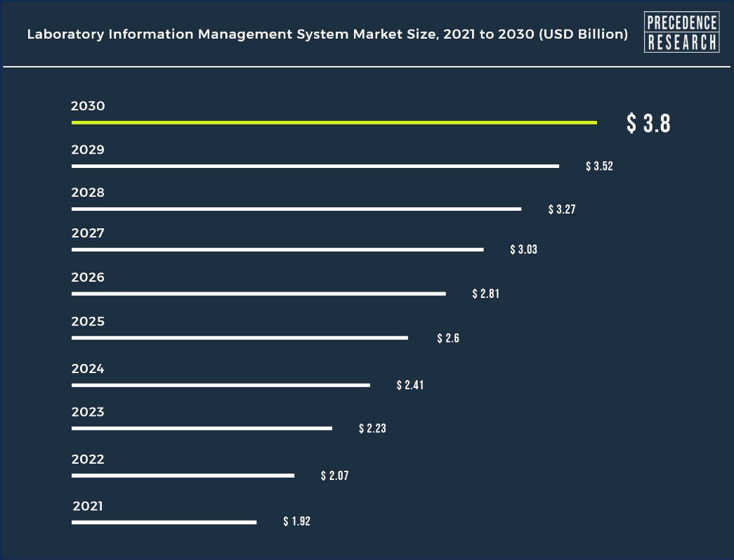Viewport: 734px width, 560px height.
Task: Select the 2025 year label
Action: 88,321
